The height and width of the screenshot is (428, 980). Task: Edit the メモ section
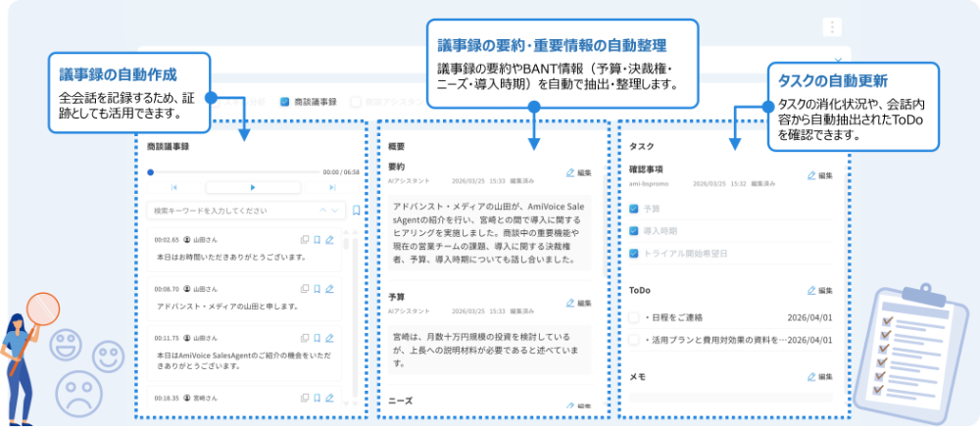[x=820, y=377]
